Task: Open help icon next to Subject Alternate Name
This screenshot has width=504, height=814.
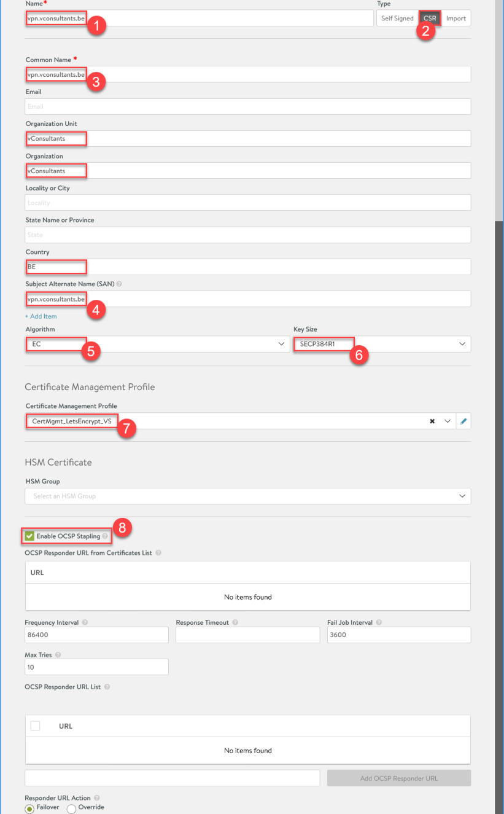Action: tap(119, 284)
